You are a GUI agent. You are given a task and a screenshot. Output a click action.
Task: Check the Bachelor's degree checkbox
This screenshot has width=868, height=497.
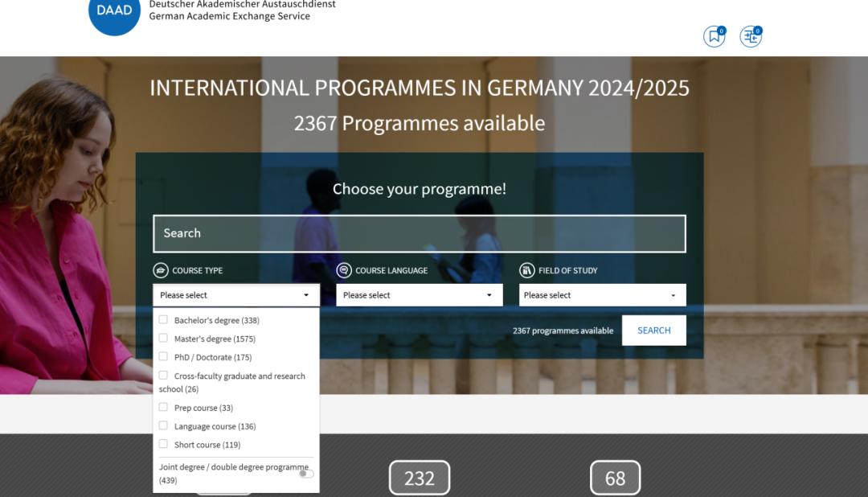click(x=163, y=320)
